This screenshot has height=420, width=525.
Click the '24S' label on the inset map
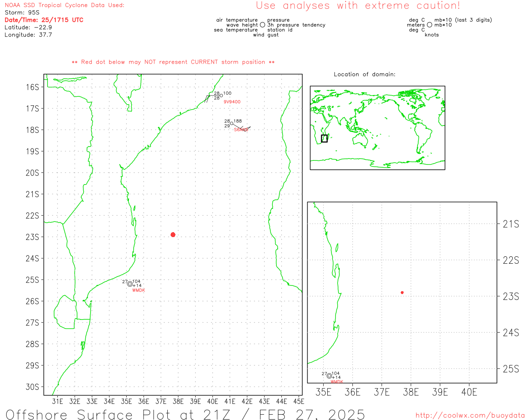(511, 333)
